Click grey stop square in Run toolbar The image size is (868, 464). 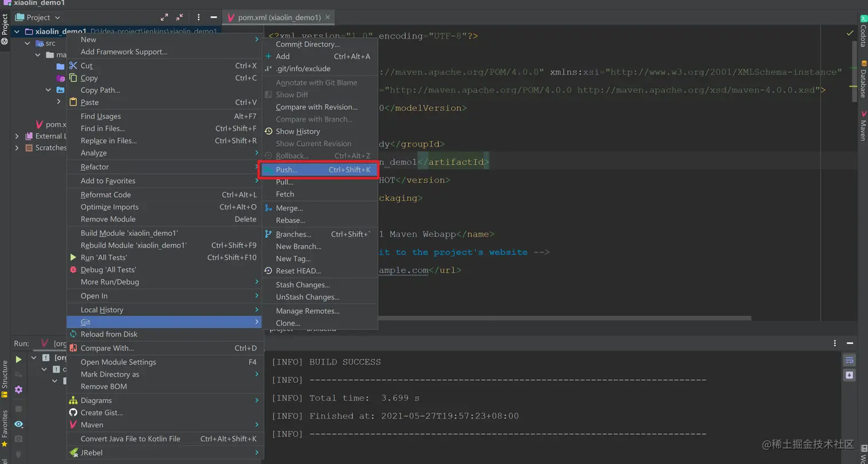click(x=18, y=409)
